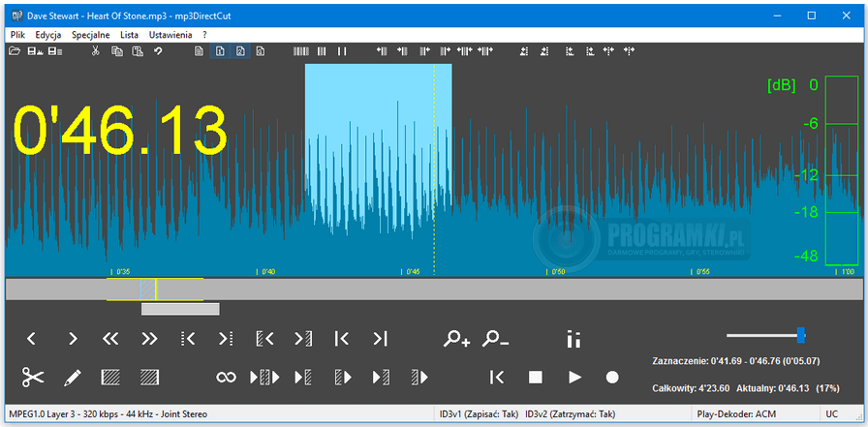Click the Całkowity: 4'23.60 total time text
The width and height of the screenshot is (868, 427).
click(x=691, y=388)
